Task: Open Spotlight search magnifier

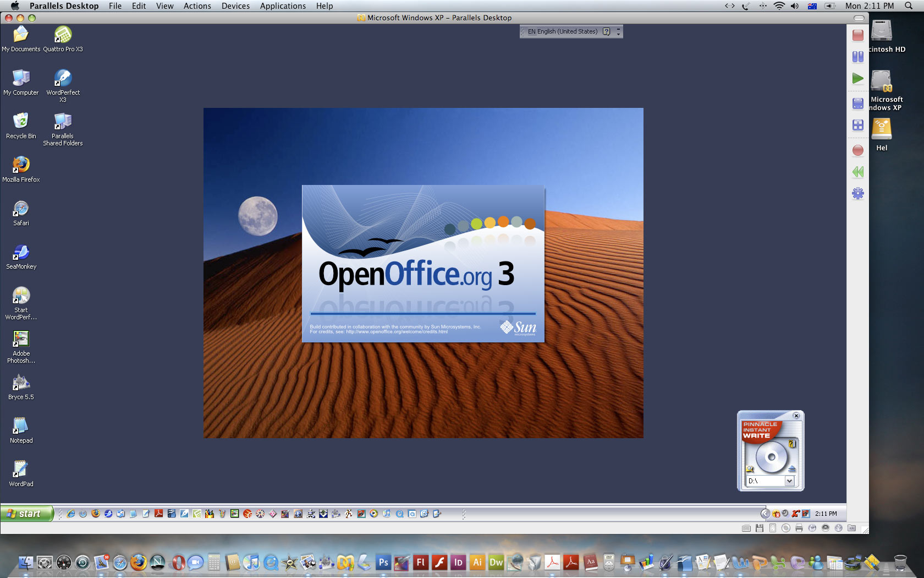Action: [909, 6]
